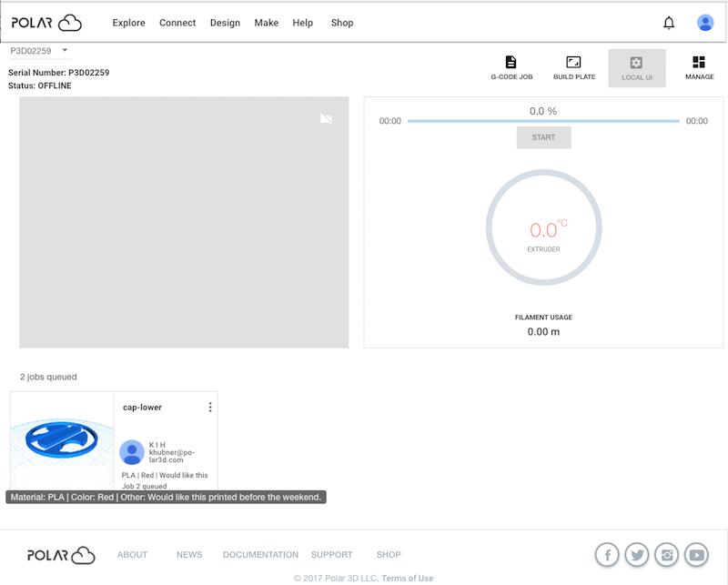Viewport: 728px width, 585px height.
Task: Click K I H user avatar in job card
Action: [x=132, y=452]
